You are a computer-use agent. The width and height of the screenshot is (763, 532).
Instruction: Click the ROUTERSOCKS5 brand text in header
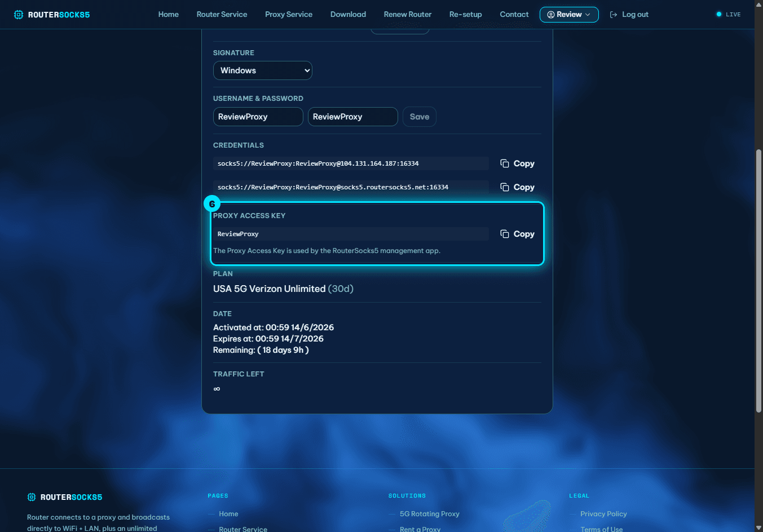(x=59, y=15)
